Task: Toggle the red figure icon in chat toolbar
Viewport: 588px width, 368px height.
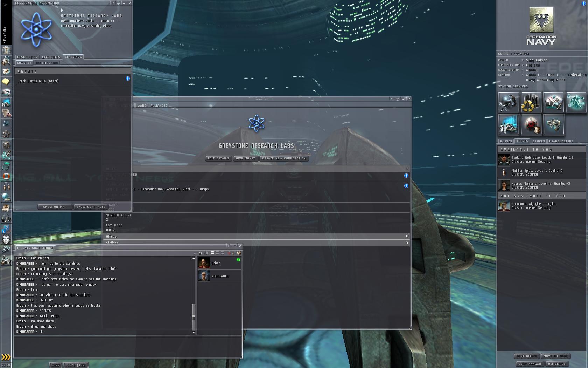Action: click(x=229, y=253)
